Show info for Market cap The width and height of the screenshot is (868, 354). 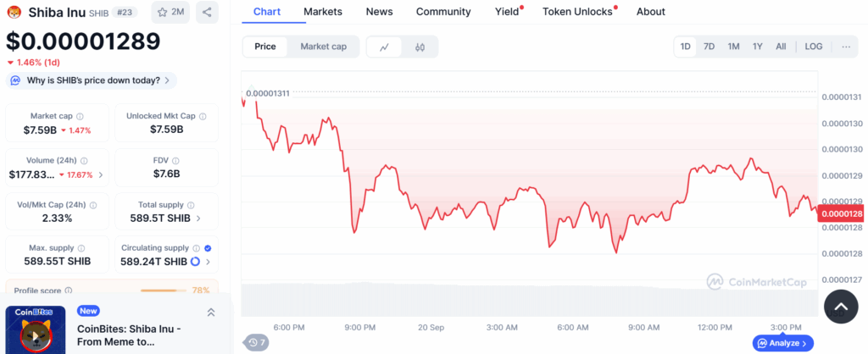click(80, 117)
